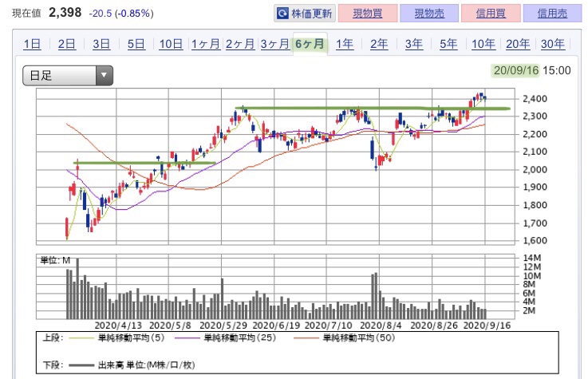Open the 日足 chart interval dropdown
Viewport: 588px width, 379px height.
point(68,75)
